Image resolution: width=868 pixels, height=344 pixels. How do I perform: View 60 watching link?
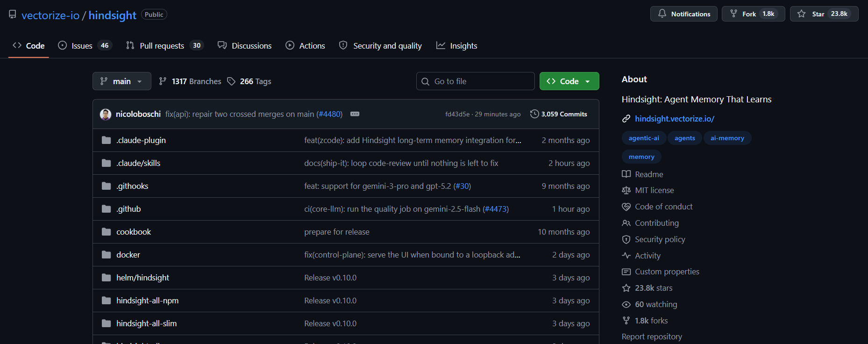coord(649,304)
